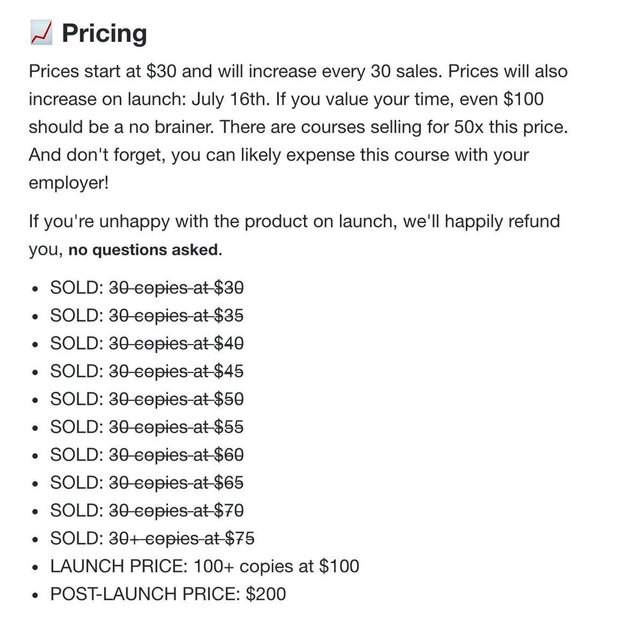
Task: Select the '30 copies at $50' list entry
Action: point(176,399)
